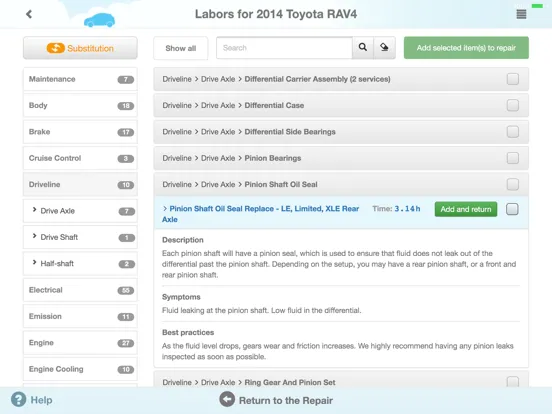Open Help via the question mark icon

coord(19,400)
